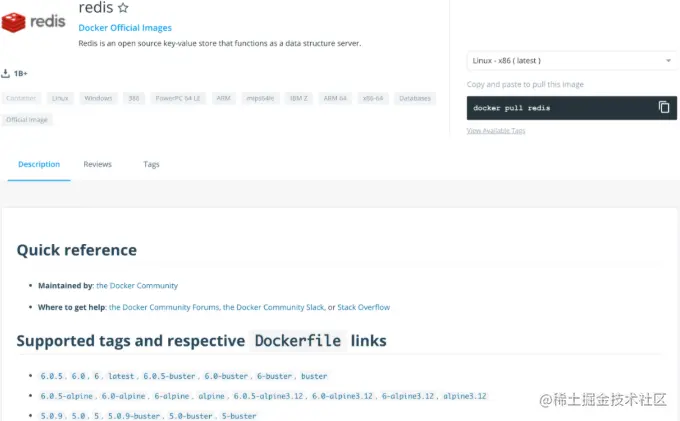
Task: Copy the docker pull redis command
Action: [663, 107]
